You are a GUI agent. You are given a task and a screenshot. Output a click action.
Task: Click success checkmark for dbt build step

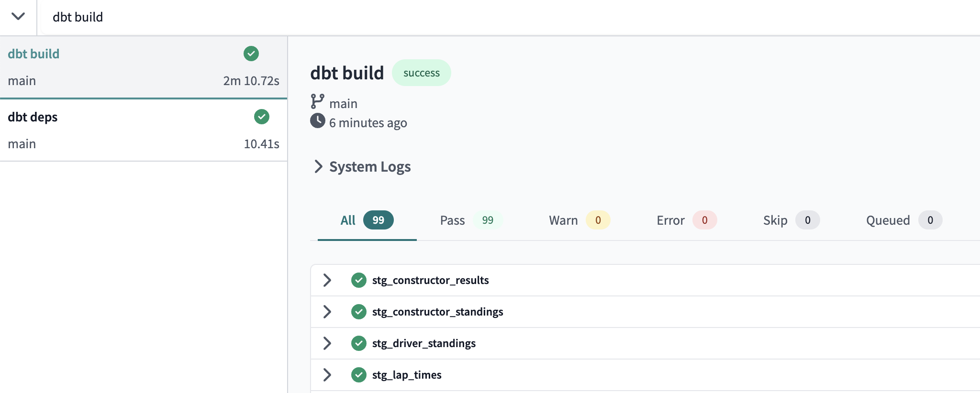click(x=251, y=54)
